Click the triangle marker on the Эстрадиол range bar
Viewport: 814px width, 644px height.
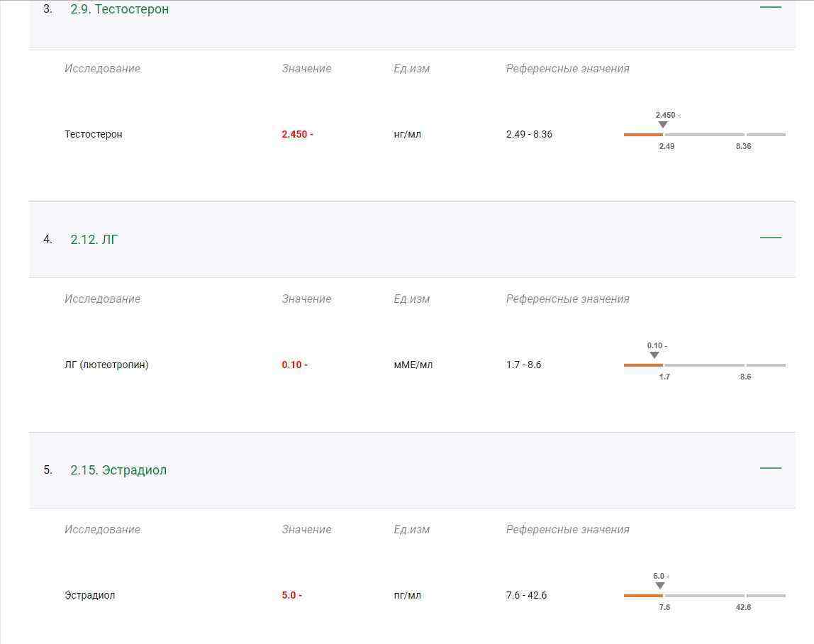(x=659, y=586)
